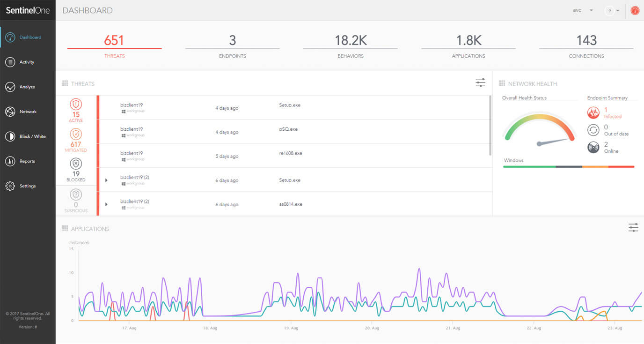Open the Network menu label
The image size is (644, 344).
tap(28, 112)
